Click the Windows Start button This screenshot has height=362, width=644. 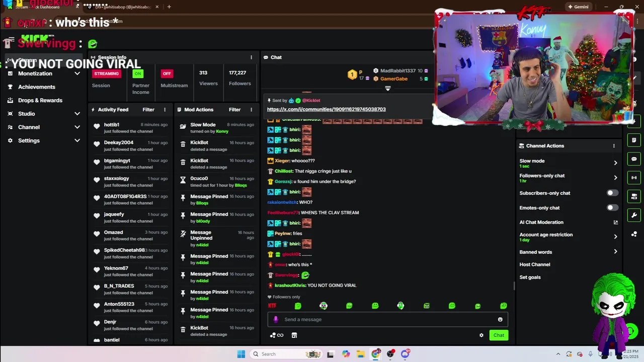point(241,354)
